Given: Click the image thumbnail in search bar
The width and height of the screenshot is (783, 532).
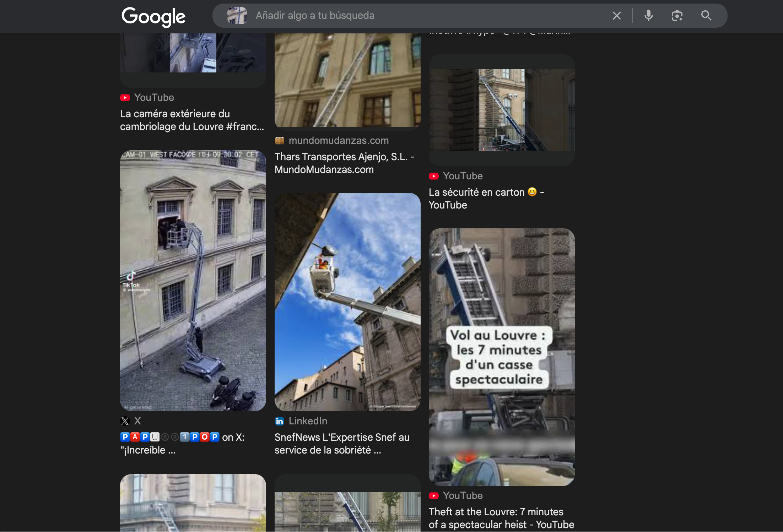Looking at the screenshot, I should (x=237, y=16).
